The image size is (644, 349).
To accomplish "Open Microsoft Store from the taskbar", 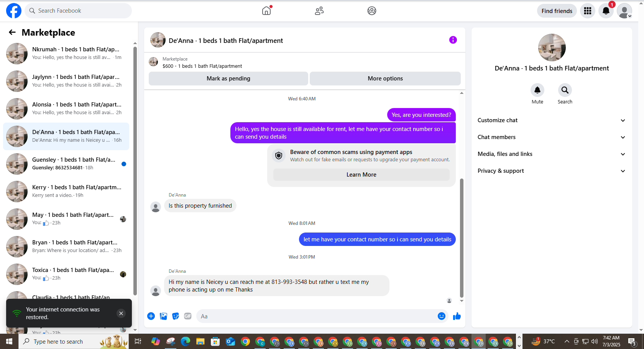I will [215, 341].
